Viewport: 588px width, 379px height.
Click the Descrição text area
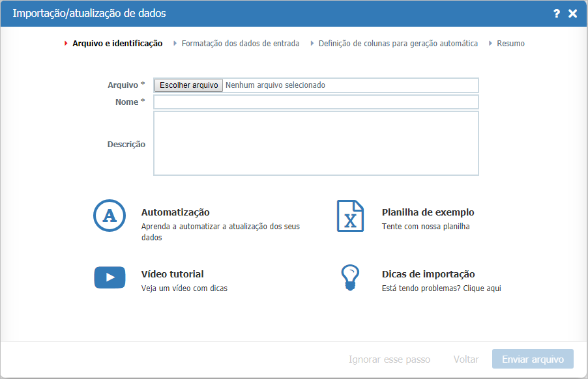point(316,143)
